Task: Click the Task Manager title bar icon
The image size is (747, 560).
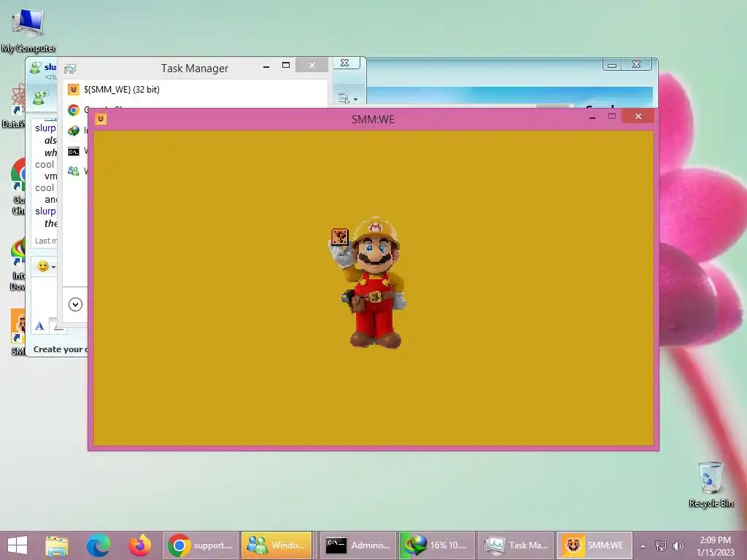Action: (70, 69)
